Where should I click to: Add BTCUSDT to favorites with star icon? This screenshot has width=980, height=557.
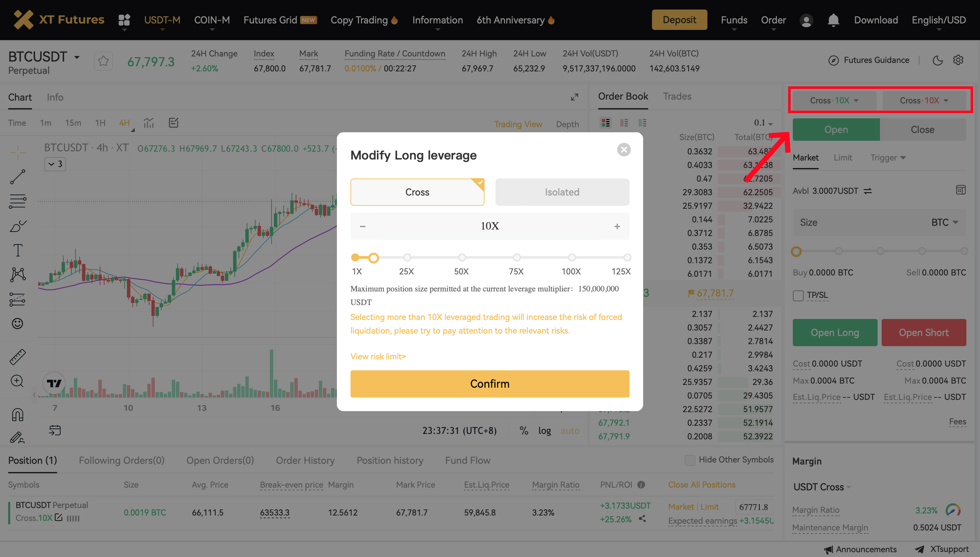pyautogui.click(x=103, y=61)
